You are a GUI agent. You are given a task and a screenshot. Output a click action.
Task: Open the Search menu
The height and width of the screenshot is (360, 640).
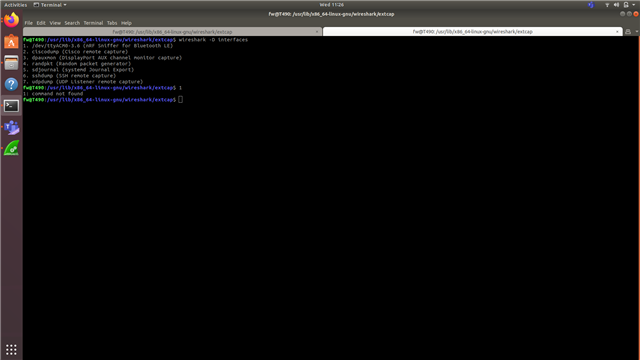point(72,23)
